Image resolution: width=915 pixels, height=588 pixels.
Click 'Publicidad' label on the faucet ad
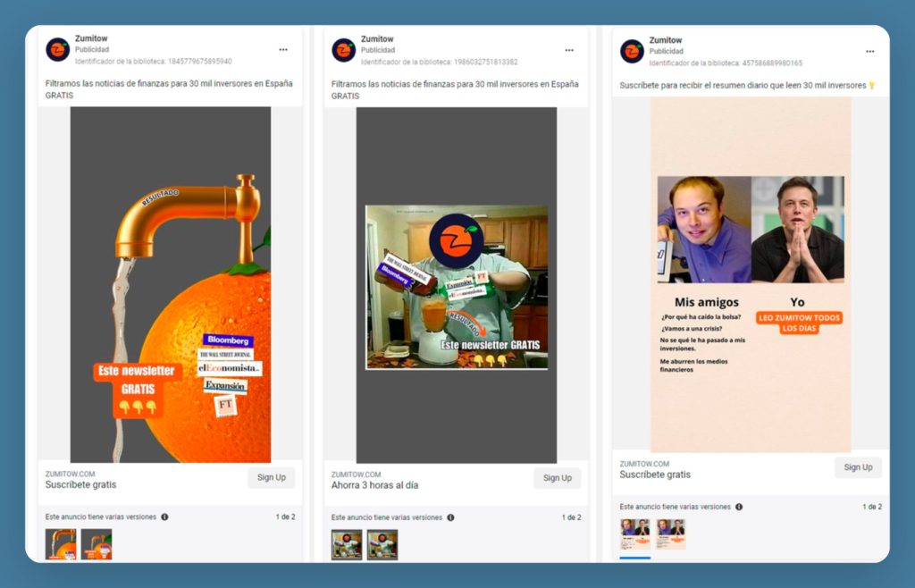coord(92,49)
